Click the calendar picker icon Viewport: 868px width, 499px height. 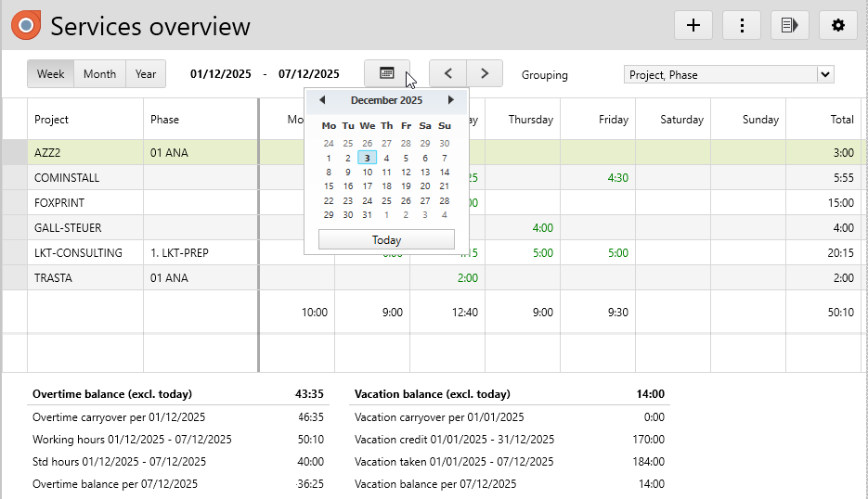(x=387, y=74)
